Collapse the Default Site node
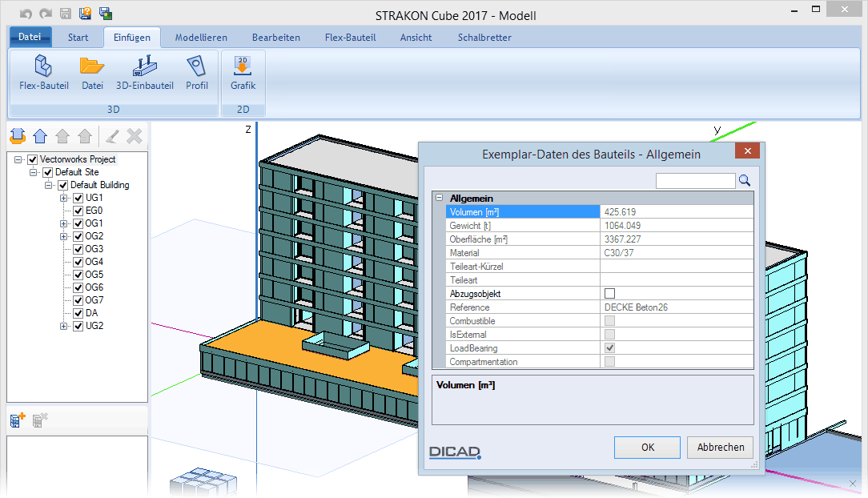 tap(33, 172)
